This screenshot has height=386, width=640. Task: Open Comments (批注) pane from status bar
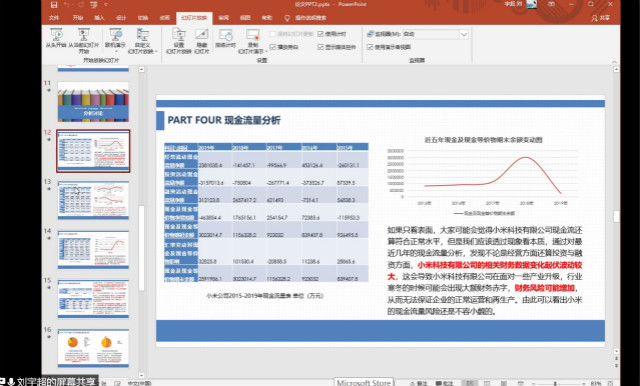point(444,383)
